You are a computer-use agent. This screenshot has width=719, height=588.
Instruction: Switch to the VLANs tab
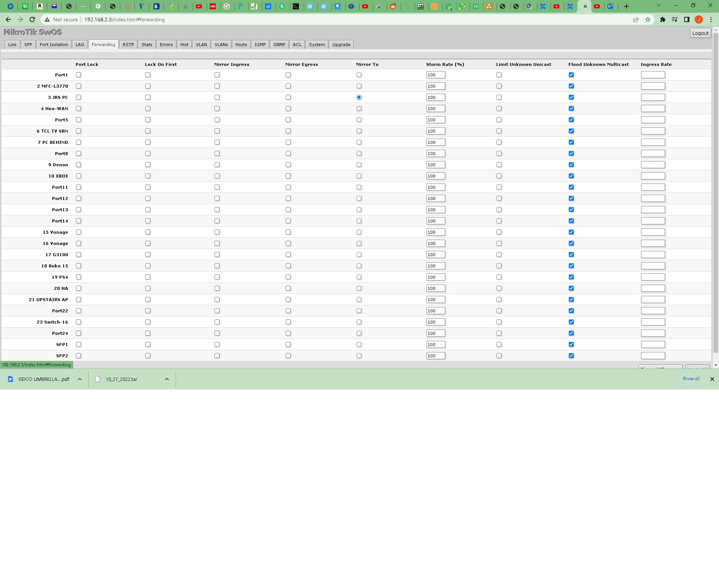coord(221,45)
